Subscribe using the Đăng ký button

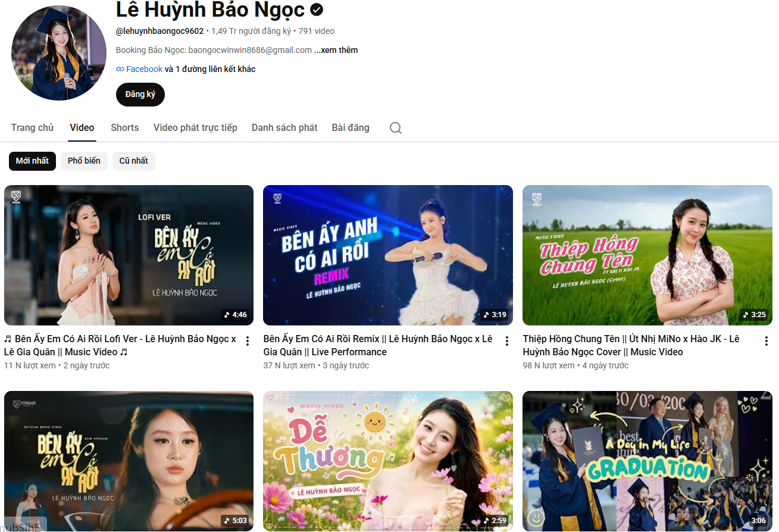[x=140, y=95]
